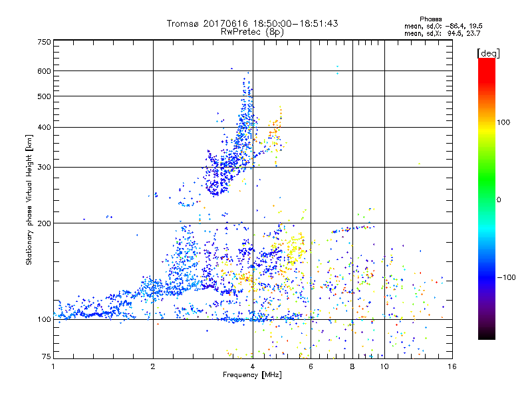Image resolution: width=532 pixels, height=399 pixels.
Task: Click x-axis tick label '4'
Action: [x=253, y=366]
